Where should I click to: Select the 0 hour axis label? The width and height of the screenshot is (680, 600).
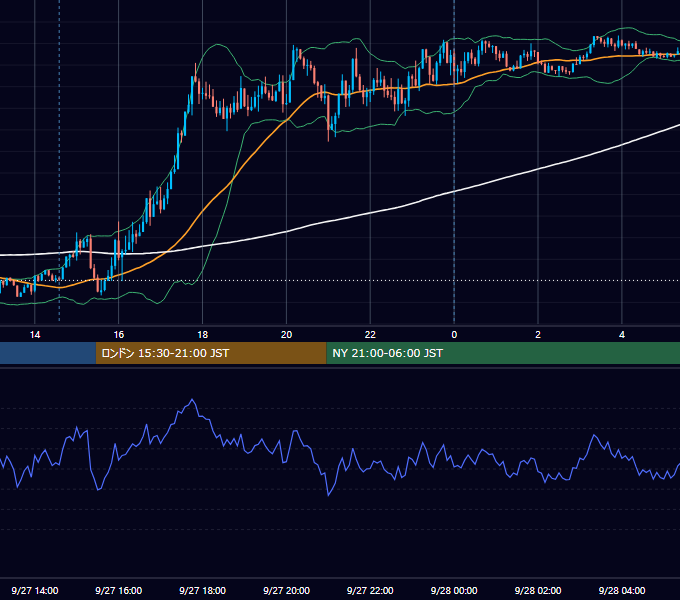click(454, 334)
